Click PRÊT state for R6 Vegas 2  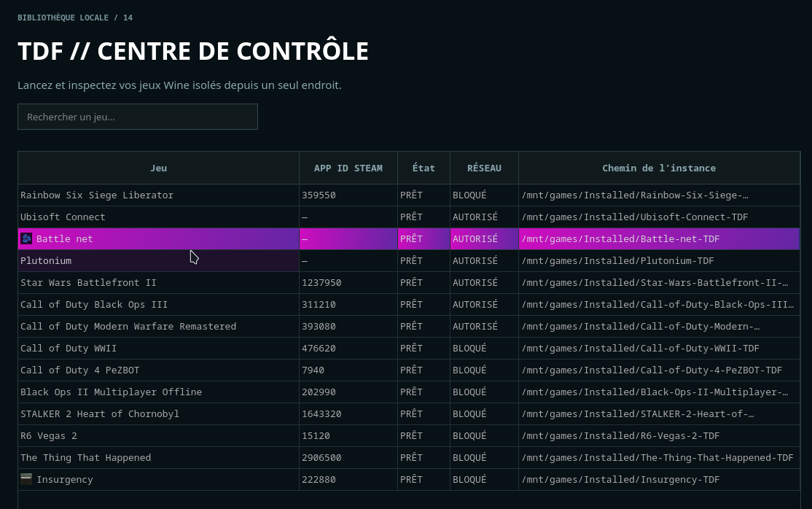(411, 435)
